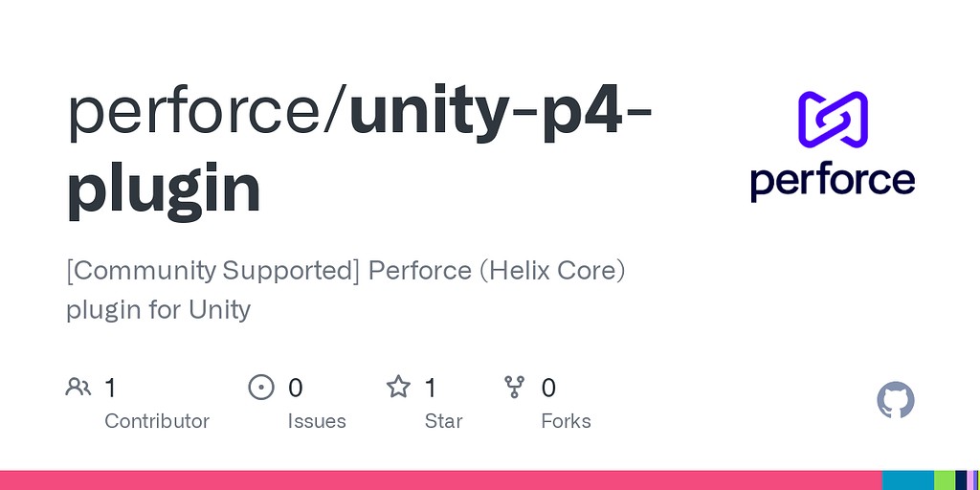Click the blue segment of the language bar
Screen dimensions: 980x490
[907, 480]
